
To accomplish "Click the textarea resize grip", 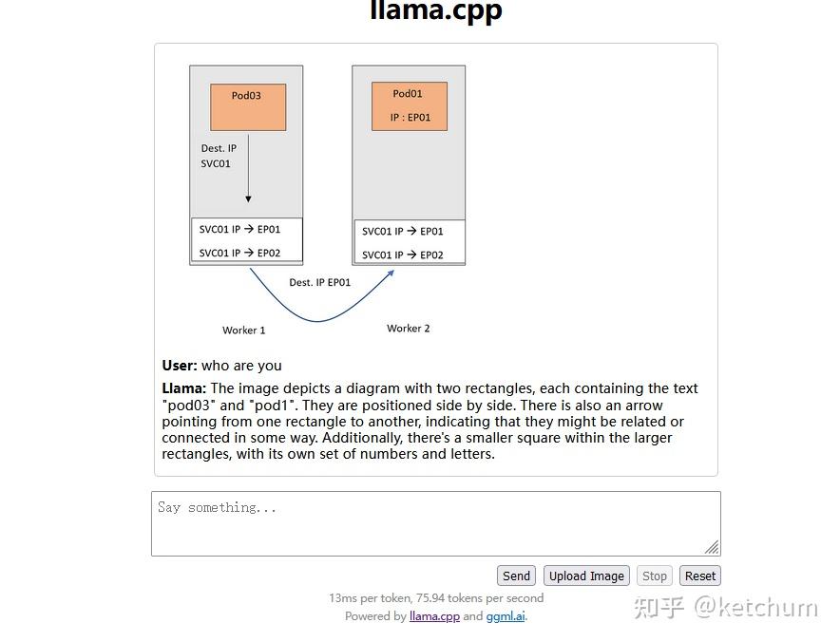I will click(712, 545).
